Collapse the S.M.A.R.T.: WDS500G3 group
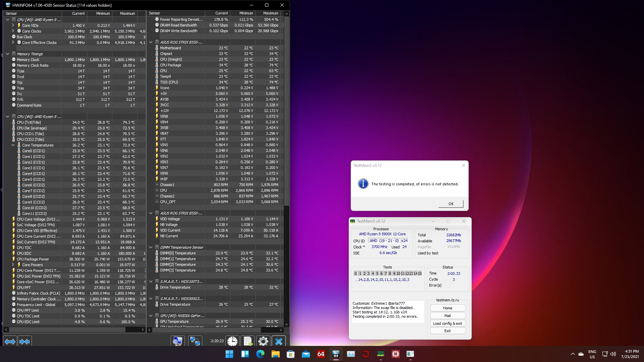 pos(151,299)
